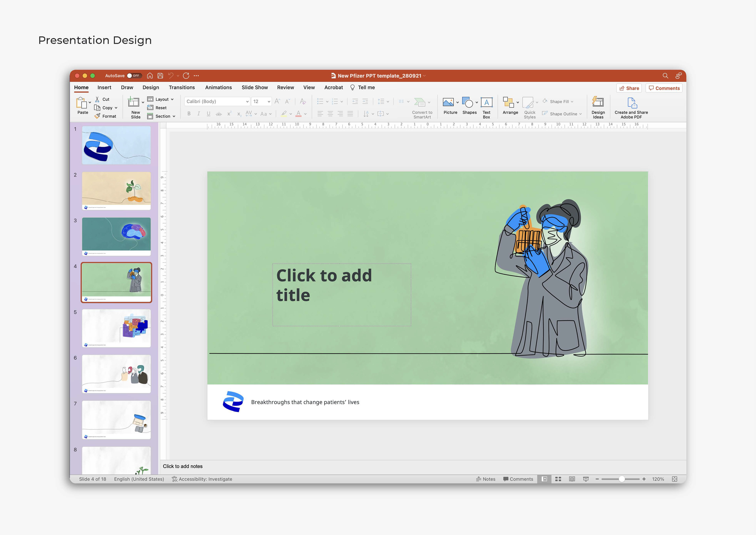Toggle Normal view button

point(544,479)
